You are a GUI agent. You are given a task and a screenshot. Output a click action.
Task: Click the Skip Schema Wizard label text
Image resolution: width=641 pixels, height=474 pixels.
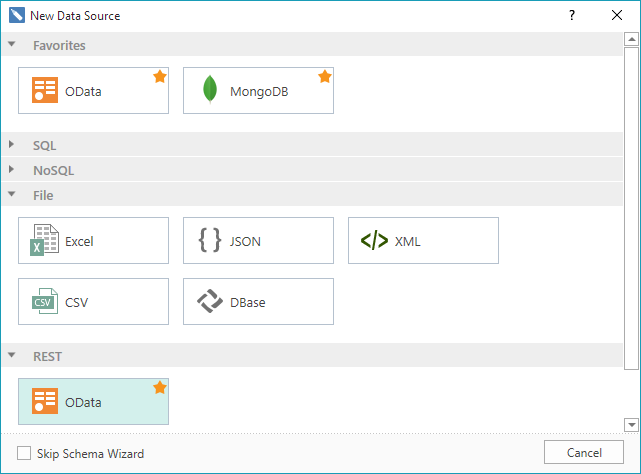click(90, 454)
